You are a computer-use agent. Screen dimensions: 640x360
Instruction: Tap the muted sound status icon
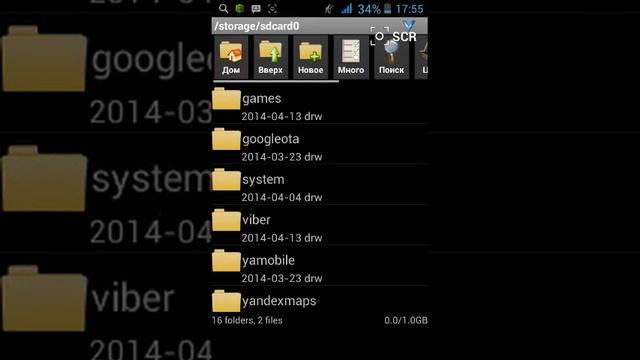tap(329, 9)
